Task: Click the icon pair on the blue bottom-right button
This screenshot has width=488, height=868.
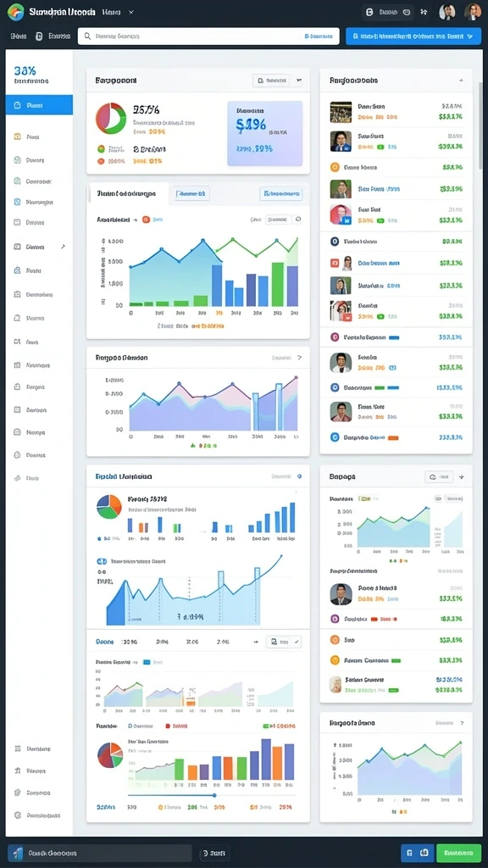Action: (417, 853)
